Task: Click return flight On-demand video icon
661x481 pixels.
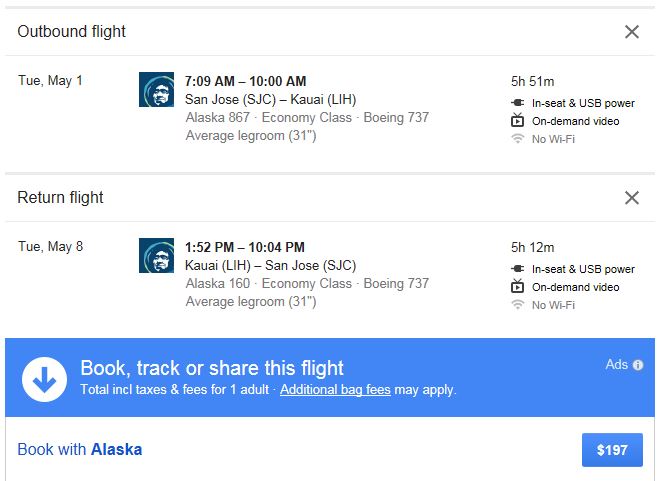Action: pyautogui.click(x=518, y=287)
